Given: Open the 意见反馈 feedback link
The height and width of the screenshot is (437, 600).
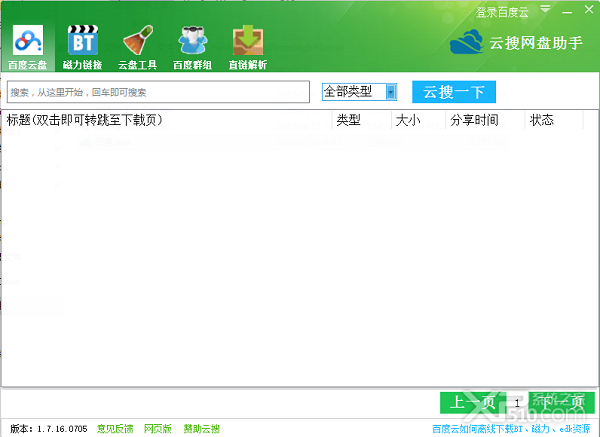Looking at the screenshot, I should coord(115,429).
